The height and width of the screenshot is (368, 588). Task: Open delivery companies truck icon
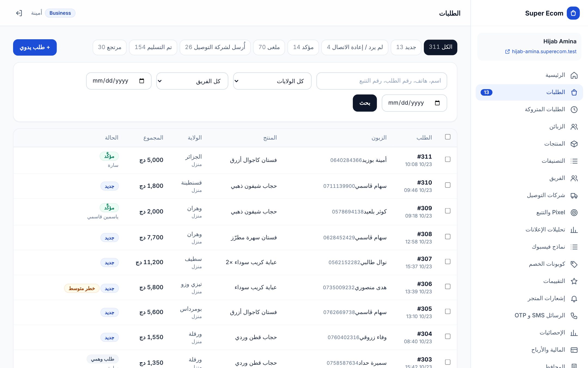[574, 195]
